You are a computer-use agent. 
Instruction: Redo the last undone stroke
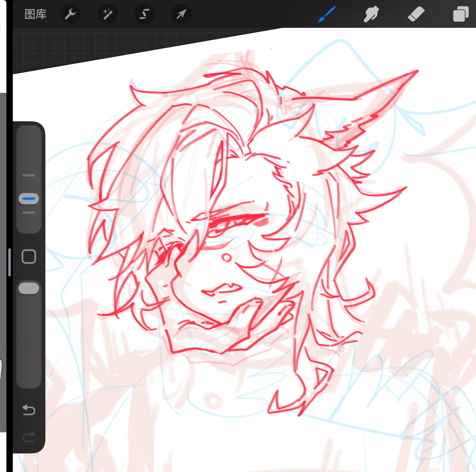(x=29, y=436)
